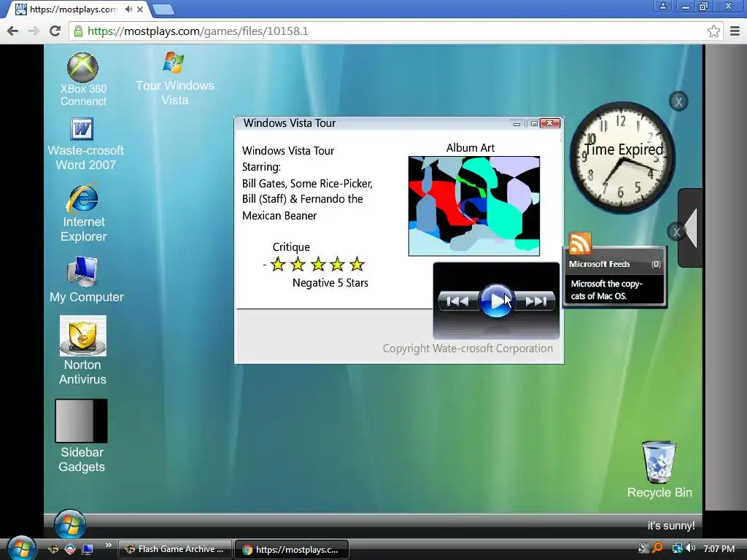Image resolution: width=747 pixels, height=560 pixels.
Task: Click the "it's sunny!" weather text
Action: [x=671, y=526]
